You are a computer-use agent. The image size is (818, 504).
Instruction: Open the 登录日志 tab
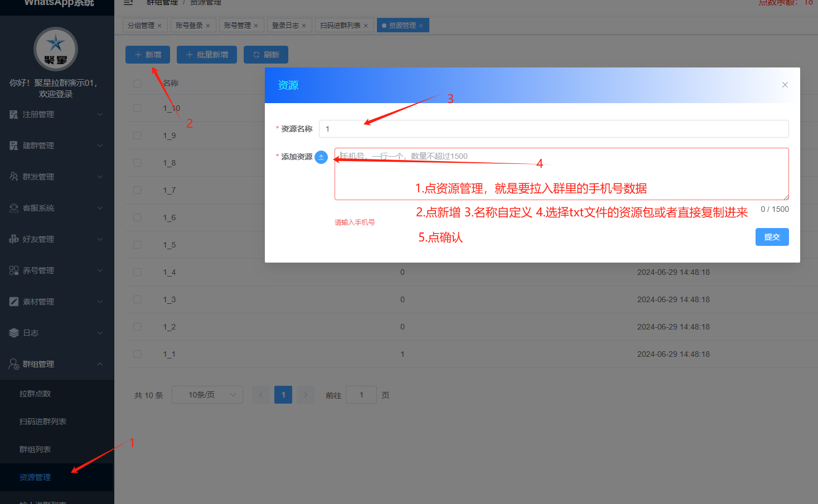point(285,25)
